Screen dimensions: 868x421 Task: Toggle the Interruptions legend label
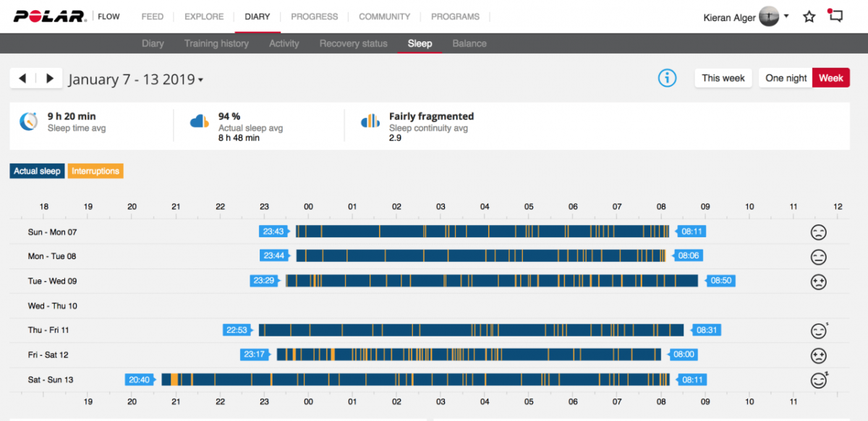tap(95, 171)
